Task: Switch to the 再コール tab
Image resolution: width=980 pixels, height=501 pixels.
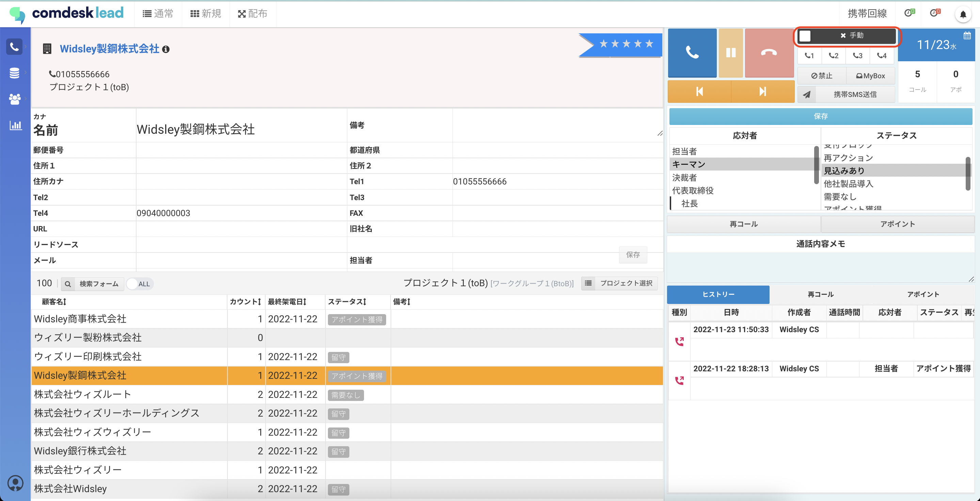Action: coord(820,295)
